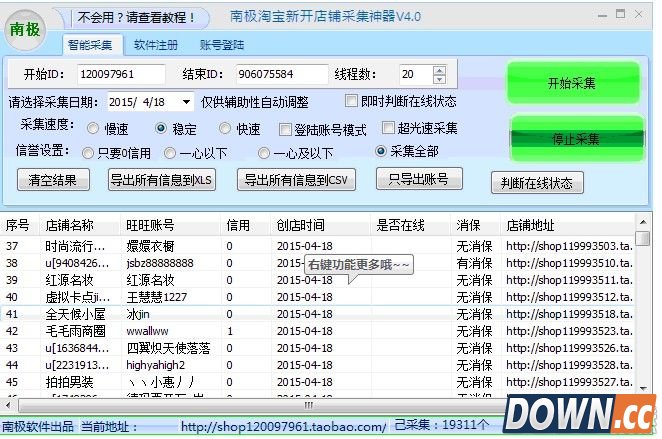This screenshot has width=662, height=439.
Task: Click the 清空结果 button
Action: pyautogui.click(x=53, y=180)
